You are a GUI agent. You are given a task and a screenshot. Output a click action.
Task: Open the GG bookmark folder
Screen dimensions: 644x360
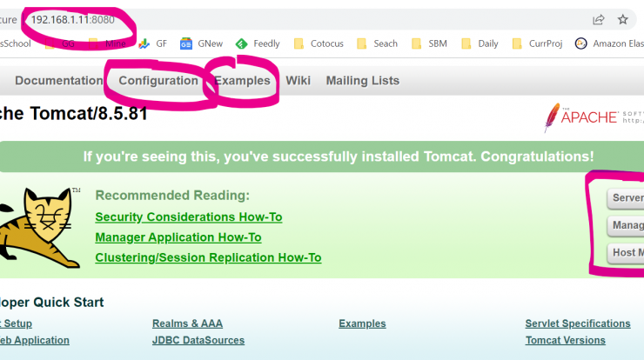(60, 43)
